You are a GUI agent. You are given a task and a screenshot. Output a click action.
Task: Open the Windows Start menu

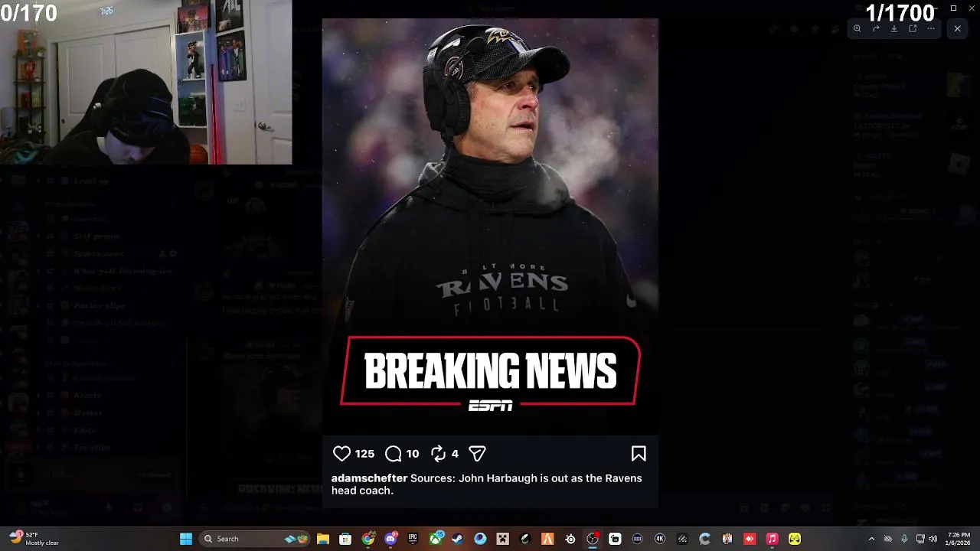click(x=186, y=539)
